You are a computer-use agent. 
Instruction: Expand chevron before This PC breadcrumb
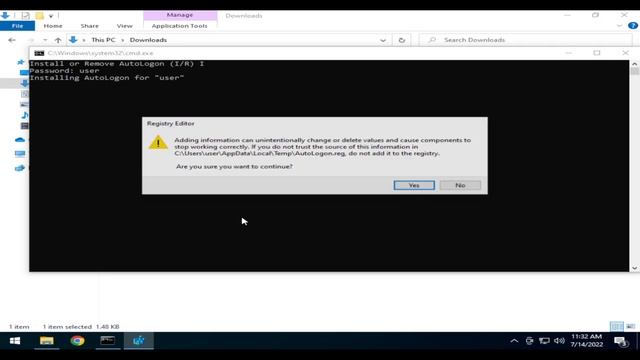click(84, 40)
